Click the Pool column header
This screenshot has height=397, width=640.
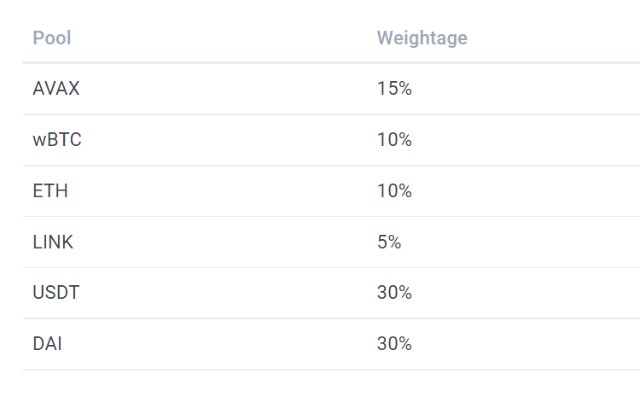pos(52,38)
